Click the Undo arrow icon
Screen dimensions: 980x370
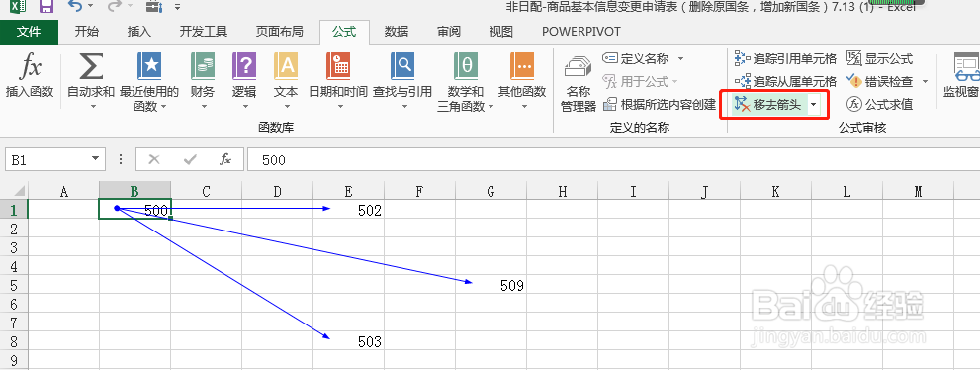tap(75, 6)
